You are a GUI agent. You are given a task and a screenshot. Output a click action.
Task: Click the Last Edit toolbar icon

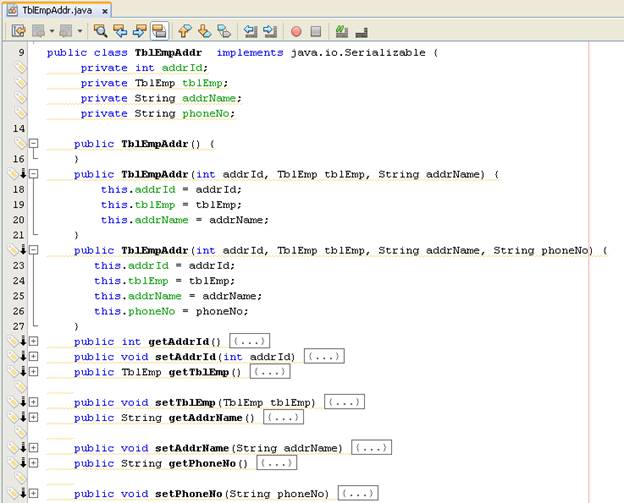[x=18, y=31]
